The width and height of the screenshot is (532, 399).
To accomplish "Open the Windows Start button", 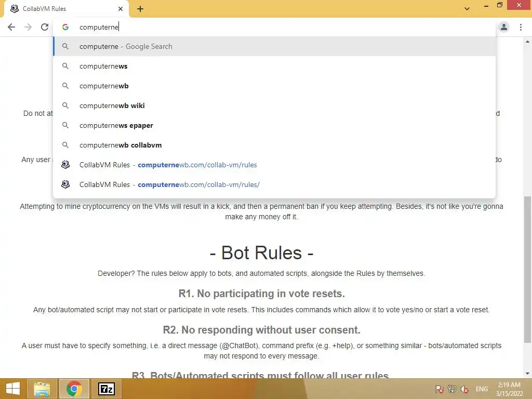I will tap(13, 389).
